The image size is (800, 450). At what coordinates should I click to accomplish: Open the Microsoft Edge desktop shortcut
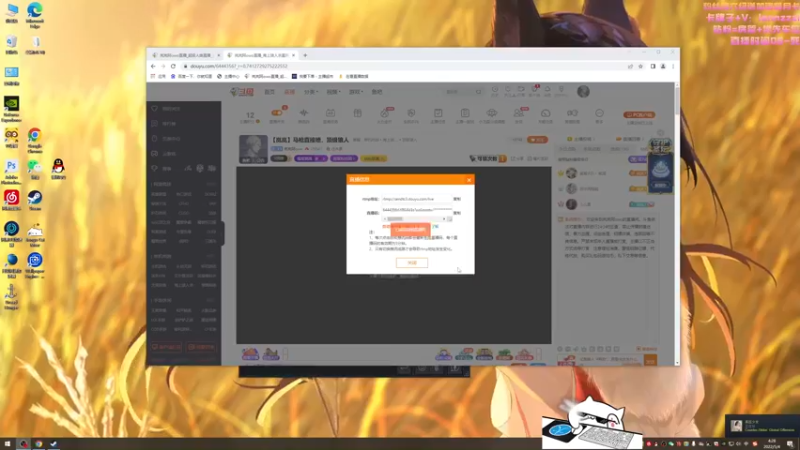pos(35,14)
